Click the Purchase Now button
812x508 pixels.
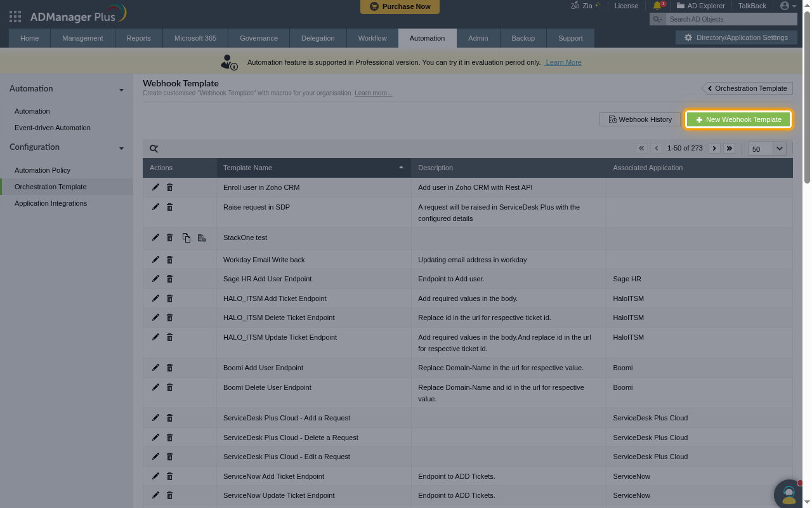(400, 6)
